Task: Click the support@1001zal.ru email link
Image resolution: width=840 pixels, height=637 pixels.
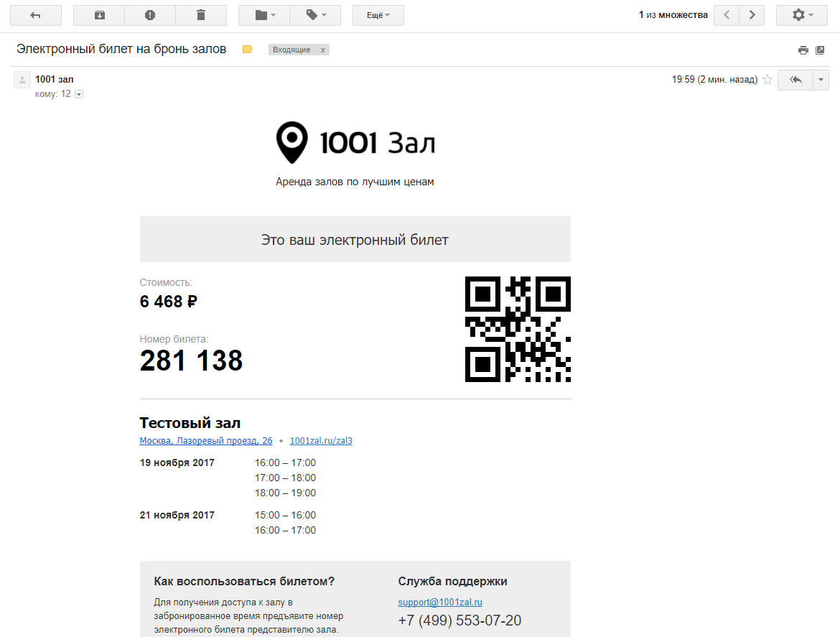Action: 440,603
